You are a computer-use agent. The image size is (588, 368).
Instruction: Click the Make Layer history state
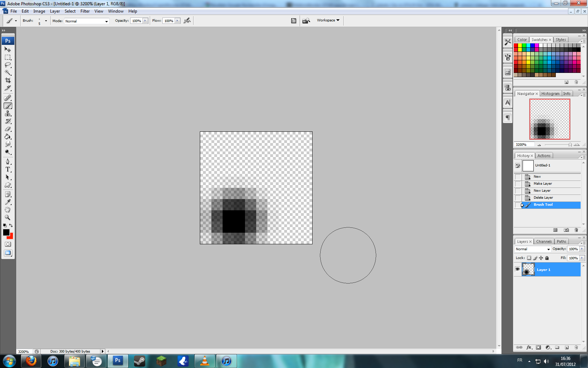click(x=542, y=184)
